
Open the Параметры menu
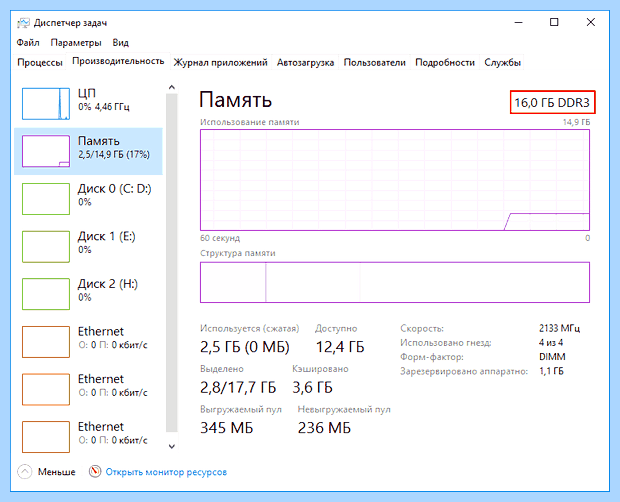[76, 43]
